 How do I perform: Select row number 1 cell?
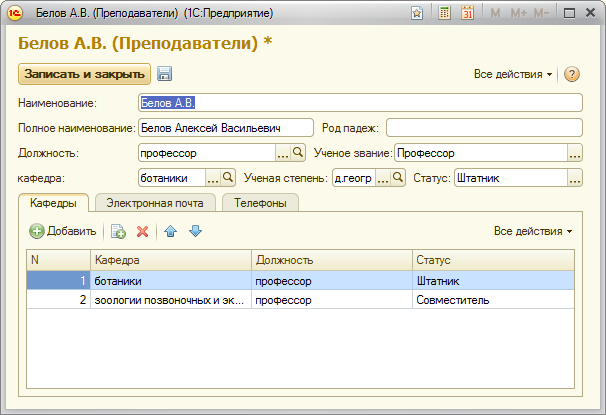pos(58,281)
